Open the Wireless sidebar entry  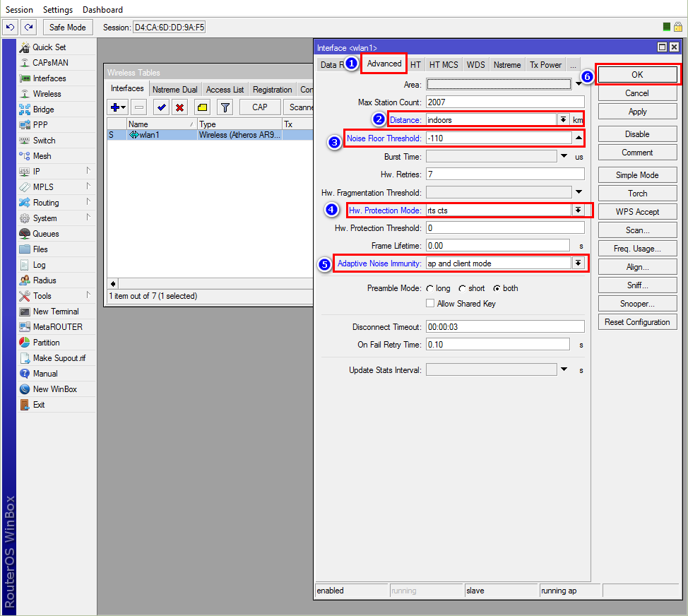click(47, 94)
